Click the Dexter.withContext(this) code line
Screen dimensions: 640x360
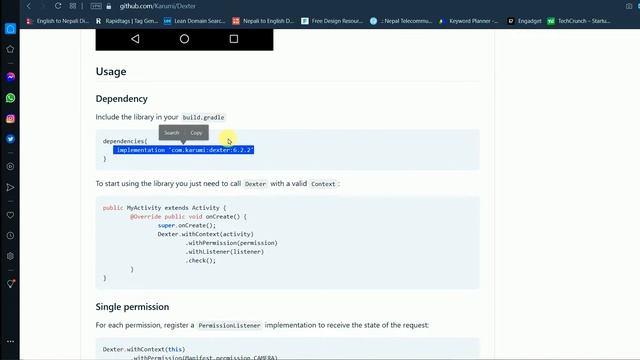144,349
